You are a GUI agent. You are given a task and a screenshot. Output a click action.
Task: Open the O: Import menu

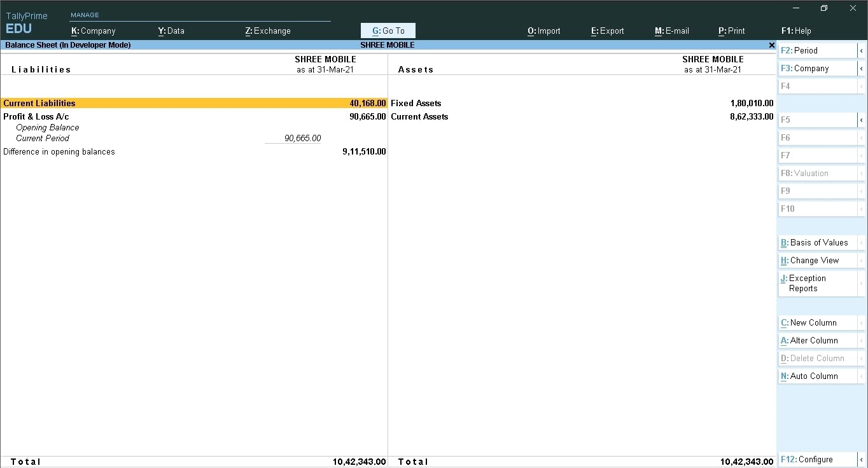(544, 31)
